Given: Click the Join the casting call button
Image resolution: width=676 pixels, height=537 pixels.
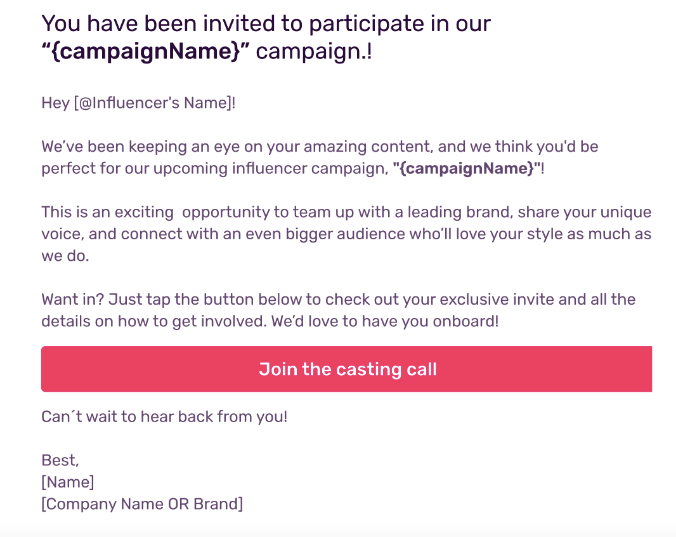Looking at the screenshot, I should [347, 369].
